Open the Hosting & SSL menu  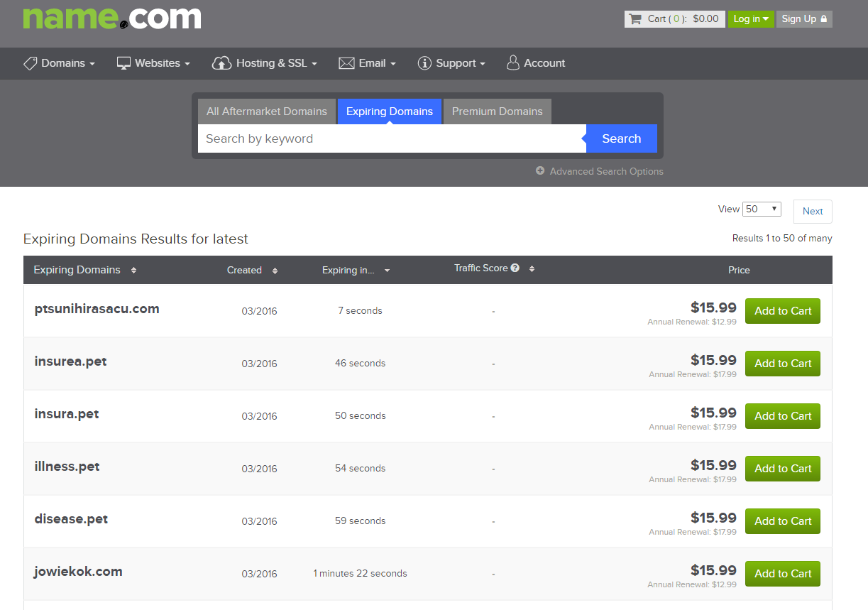[x=265, y=63]
